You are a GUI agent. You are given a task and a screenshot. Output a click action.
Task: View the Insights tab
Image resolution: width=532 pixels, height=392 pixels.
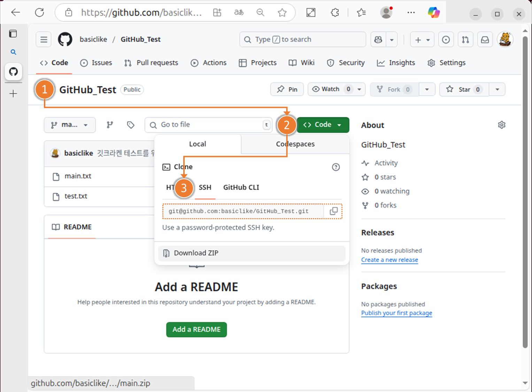[x=396, y=63]
